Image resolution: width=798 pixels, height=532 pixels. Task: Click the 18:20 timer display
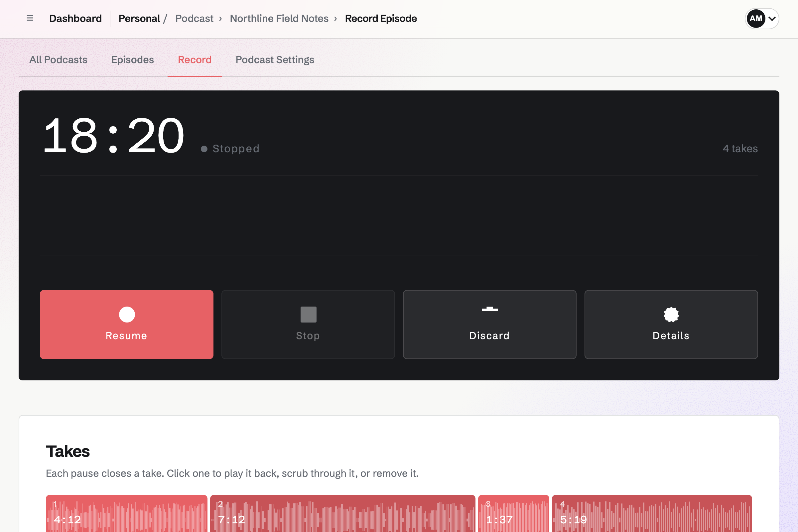(x=114, y=136)
